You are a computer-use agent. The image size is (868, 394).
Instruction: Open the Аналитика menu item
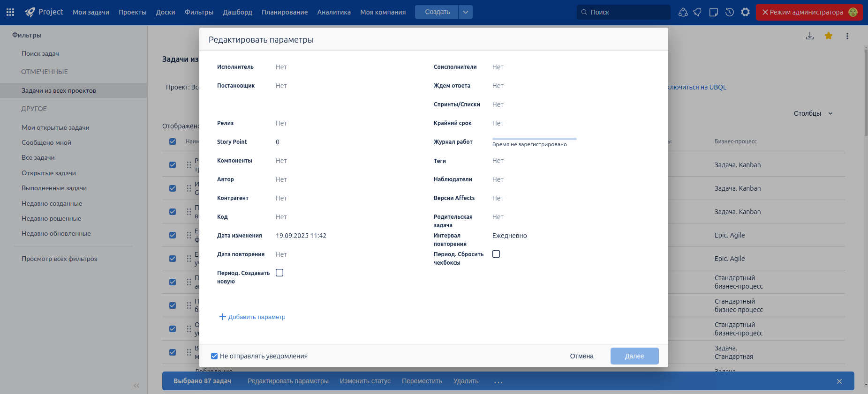point(334,12)
